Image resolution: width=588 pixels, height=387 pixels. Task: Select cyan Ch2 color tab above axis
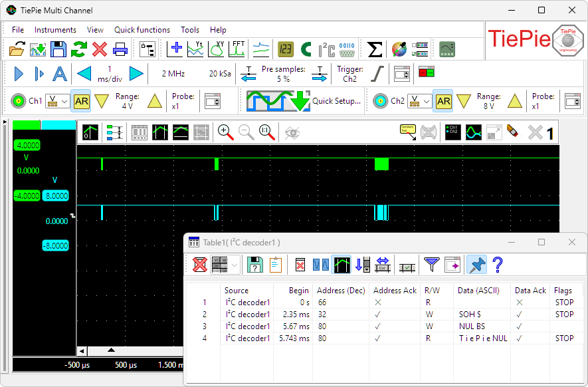pyautogui.click(x=58, y=126)
